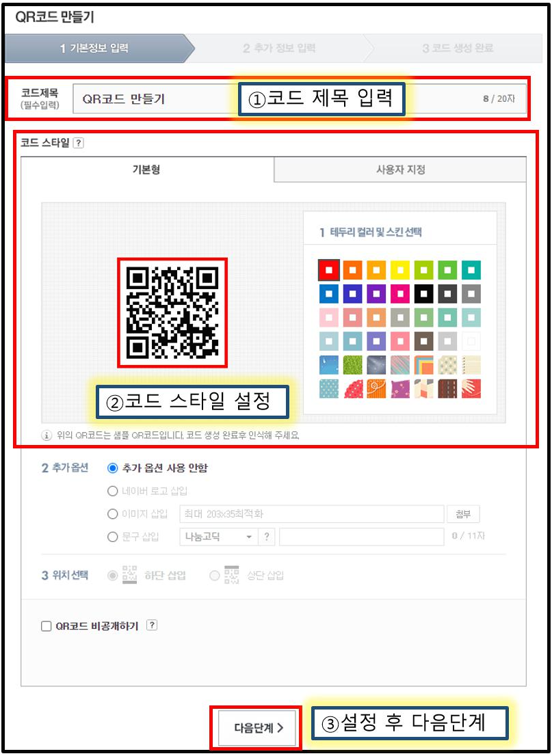Pick the periwinkle border color swatch

point(376,341)
